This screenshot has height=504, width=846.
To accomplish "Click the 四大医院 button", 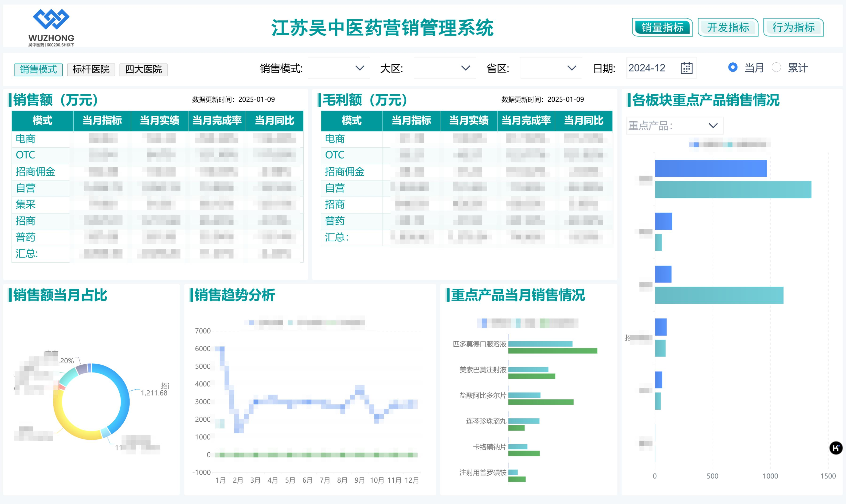I will tap(143, 69).
